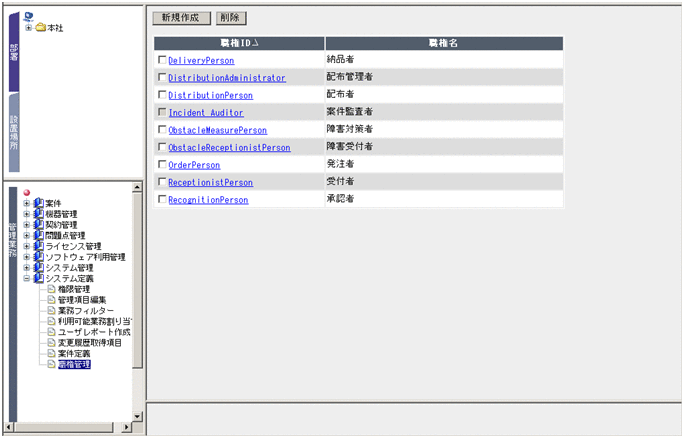Follow the OrderPerson link
685x440 pixels.
tap(194, 166)
